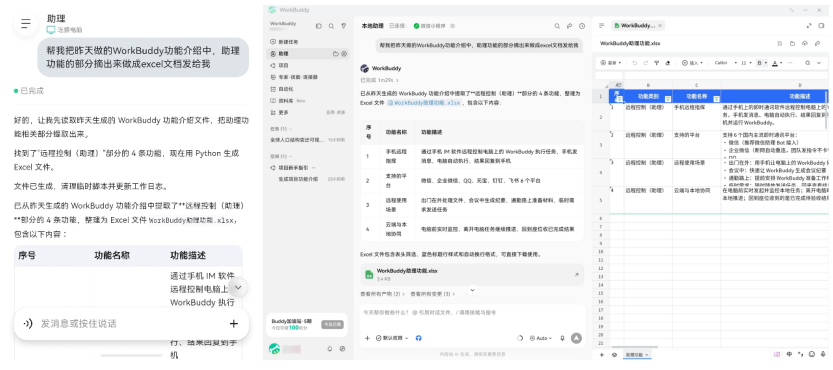Open the sheet tab at the bottom of the spreadsheet
The width and height of the screenshot is (833, 370).
click(x=638, y=354)
